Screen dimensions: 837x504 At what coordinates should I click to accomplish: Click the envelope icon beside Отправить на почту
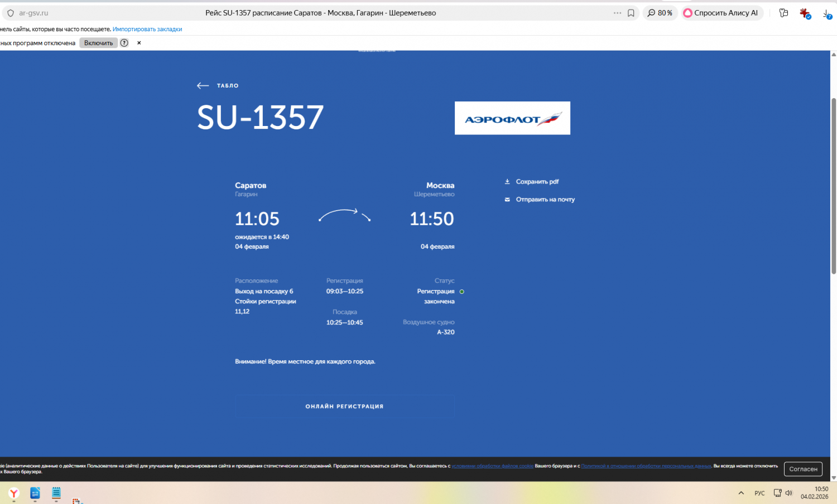pos(507,200)
